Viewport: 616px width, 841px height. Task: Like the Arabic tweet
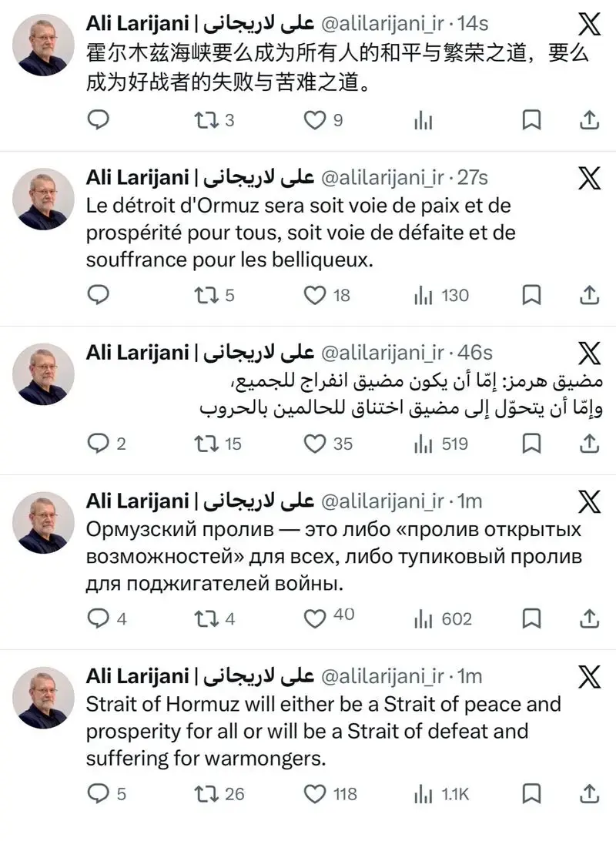[315, 444]
